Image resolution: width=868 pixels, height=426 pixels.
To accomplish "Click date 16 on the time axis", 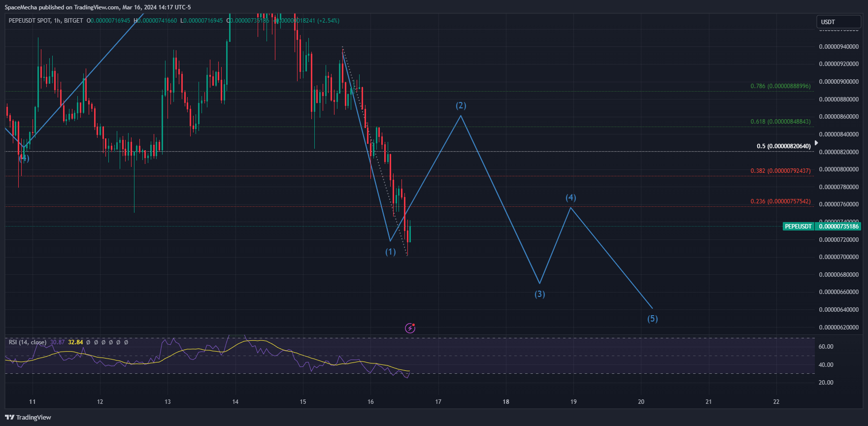I will click(370, 402).
